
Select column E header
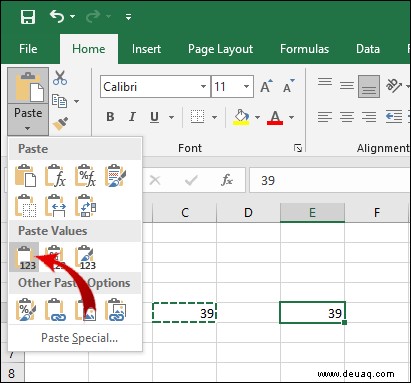coord(312,213)
